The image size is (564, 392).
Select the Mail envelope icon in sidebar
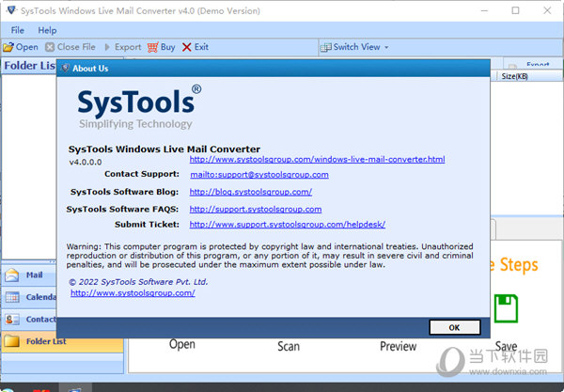[x=12, y=275]
